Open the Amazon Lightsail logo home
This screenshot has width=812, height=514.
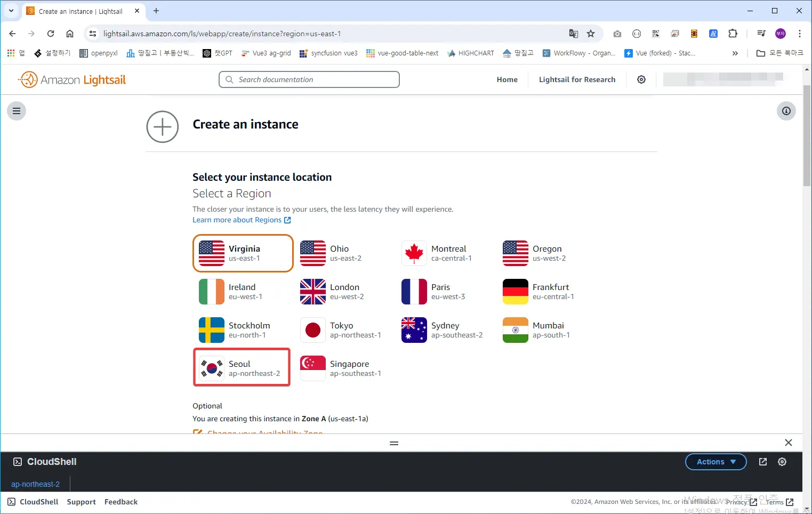click(72, 79)
